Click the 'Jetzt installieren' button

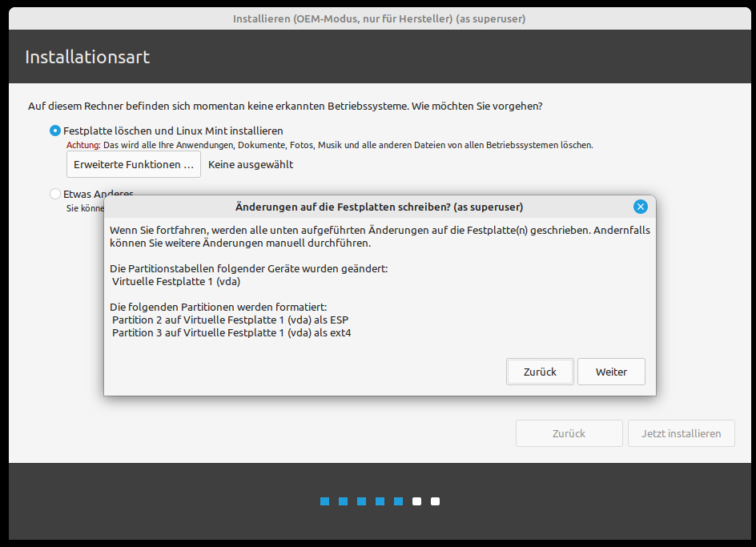(x=681, y=433)
